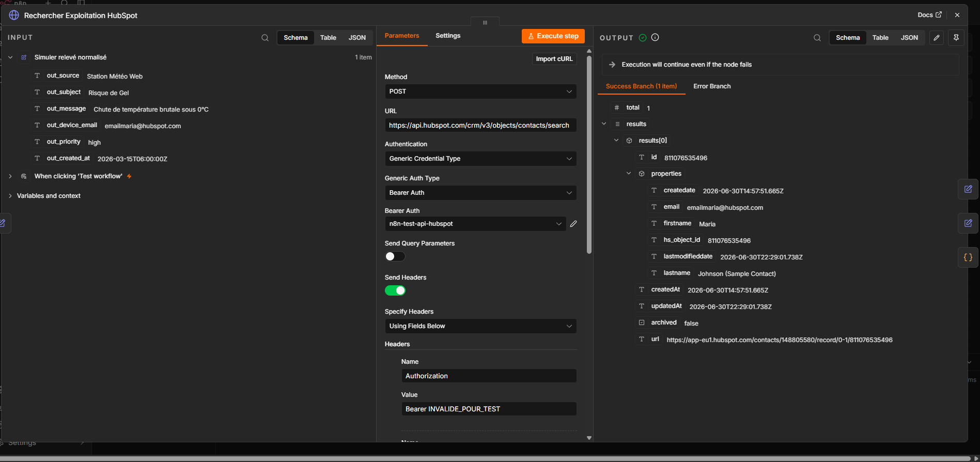This screenshot has height=462, width=980.
Task: Close the node detail panel
Action: pos(957,15)
